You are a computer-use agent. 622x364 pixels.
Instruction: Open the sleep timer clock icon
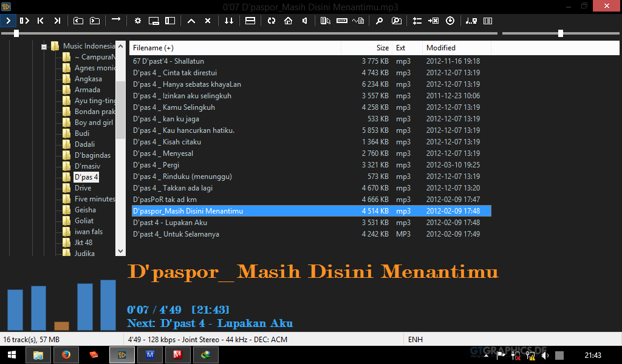coord(450,20)
